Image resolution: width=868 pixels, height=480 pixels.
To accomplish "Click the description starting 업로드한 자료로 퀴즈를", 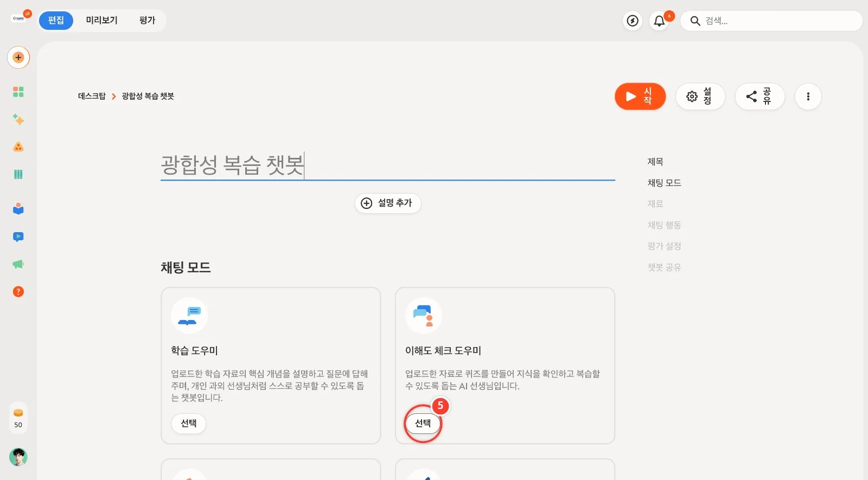I will (503, 380).
